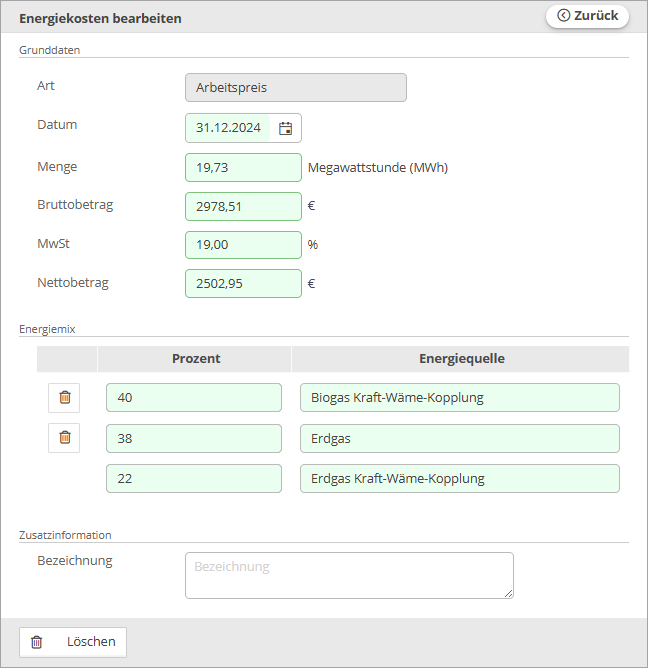
Task: Open the calendar date picker icon
Action: [x=286, y=128]
